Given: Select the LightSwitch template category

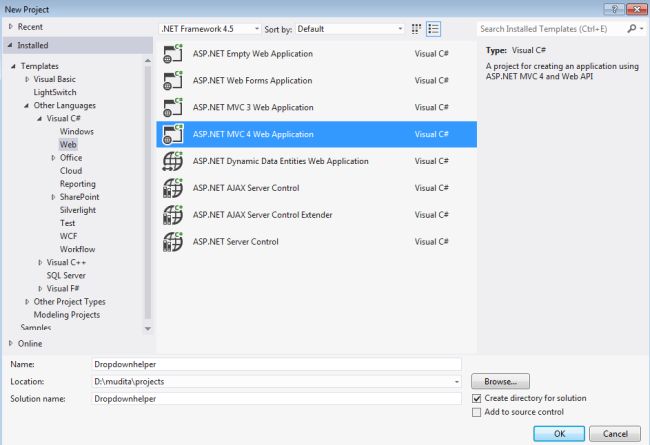Looking at the screenshot, I should (x=55, y=92).
